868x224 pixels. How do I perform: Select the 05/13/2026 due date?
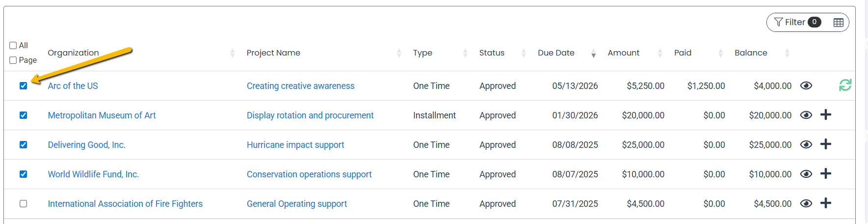pos(575,86)
